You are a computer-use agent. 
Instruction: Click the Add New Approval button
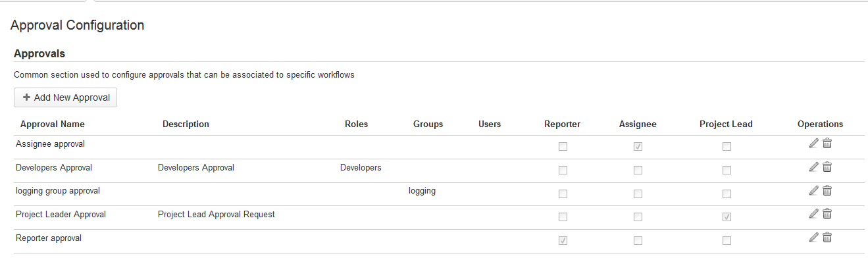(x=65, y=97)
